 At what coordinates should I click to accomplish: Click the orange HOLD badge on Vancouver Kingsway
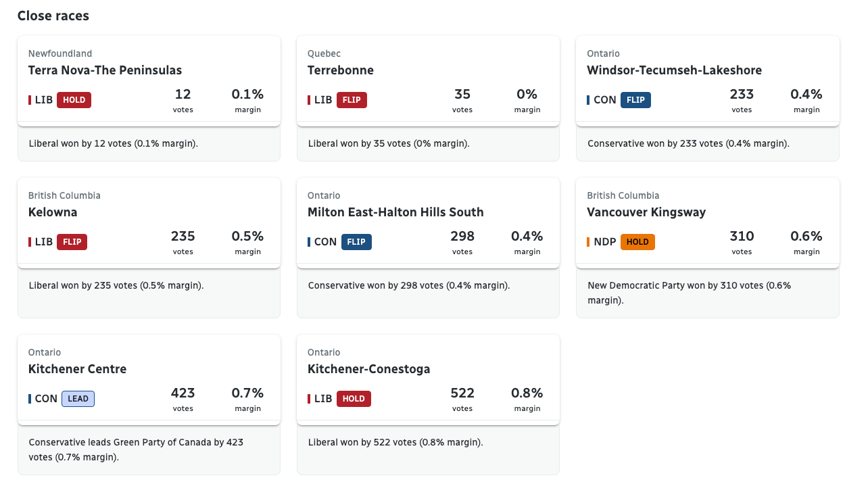pyautogui.click(x=637, y=242)
